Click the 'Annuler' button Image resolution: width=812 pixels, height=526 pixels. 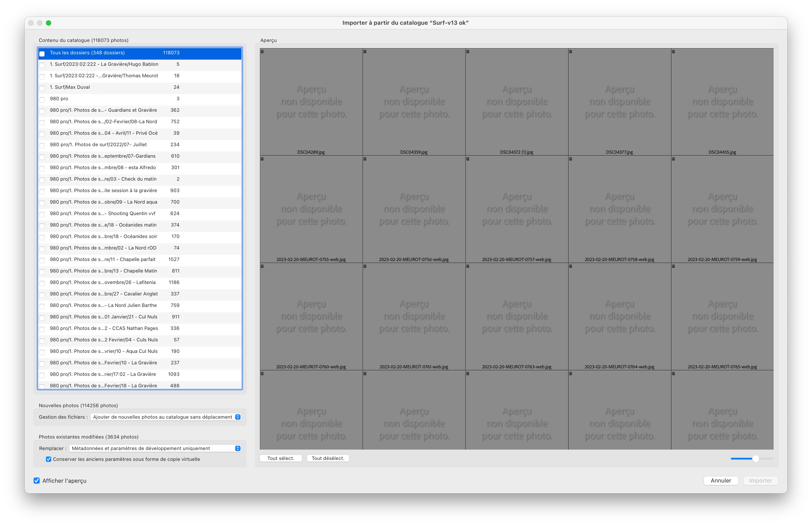(x=721, y=481)
